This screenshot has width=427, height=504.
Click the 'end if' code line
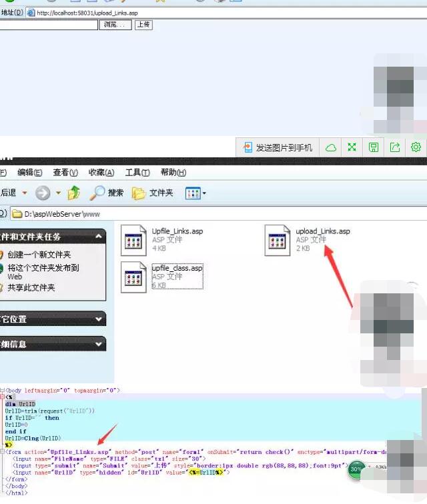[x=16, y=431]
